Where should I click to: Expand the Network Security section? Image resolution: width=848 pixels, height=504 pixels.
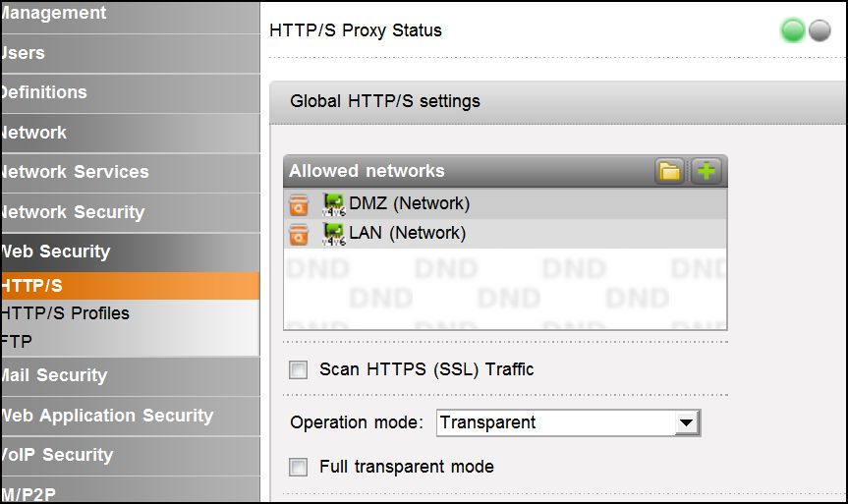coord(74,212)
